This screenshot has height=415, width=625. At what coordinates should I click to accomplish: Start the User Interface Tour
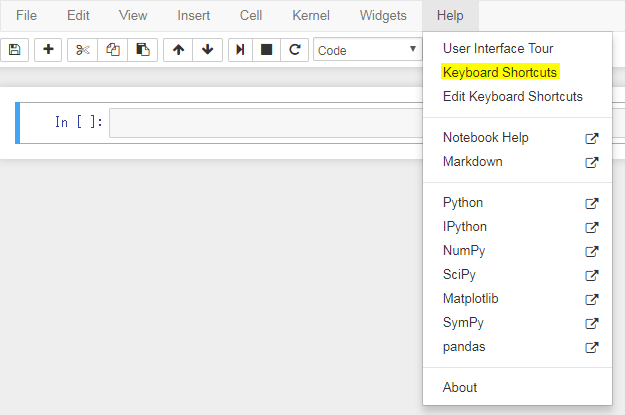pos(497,48)
